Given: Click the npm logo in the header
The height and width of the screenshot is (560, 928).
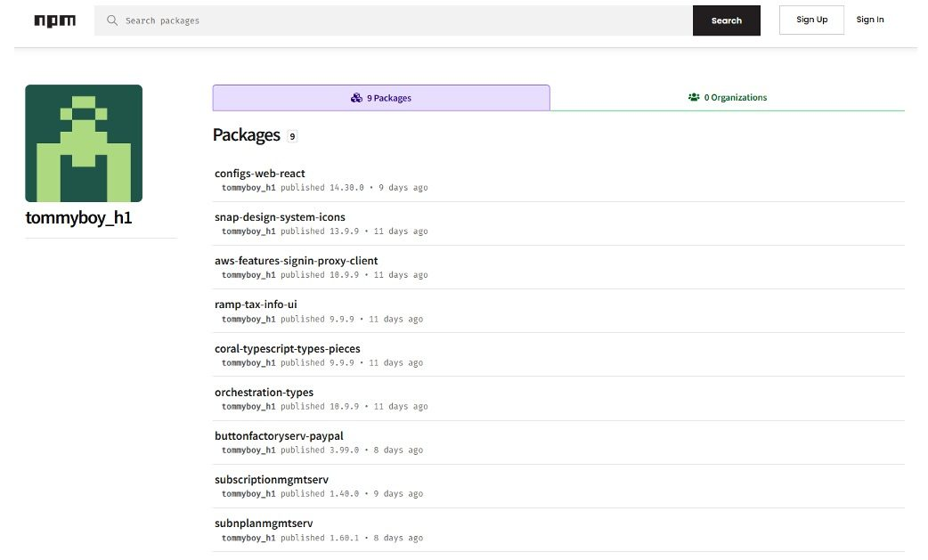Looking at the screenshot, I should (53, 20).
